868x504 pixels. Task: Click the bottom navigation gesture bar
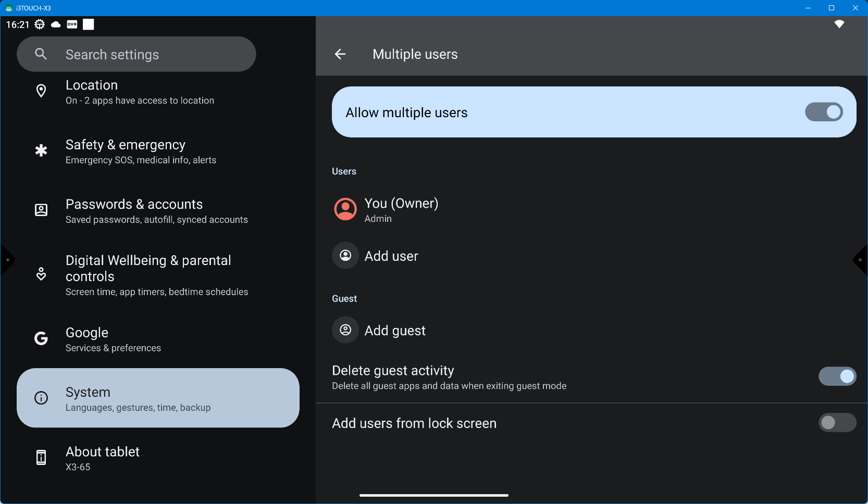(433, 495)
